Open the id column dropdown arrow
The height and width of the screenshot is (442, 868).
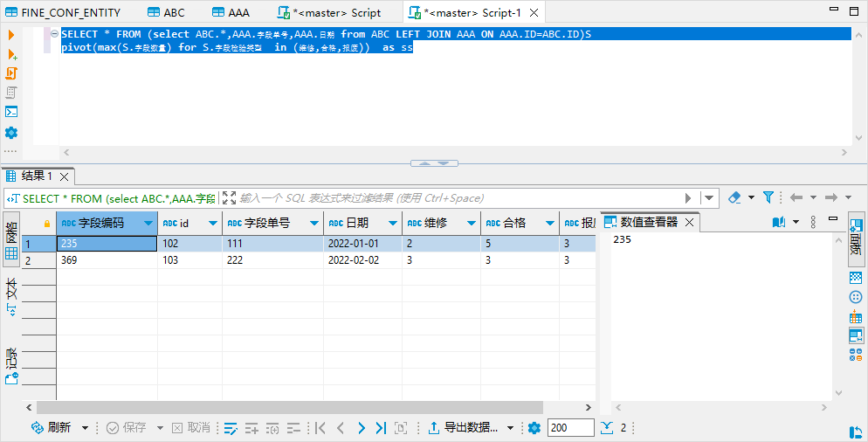coord(213,224)
